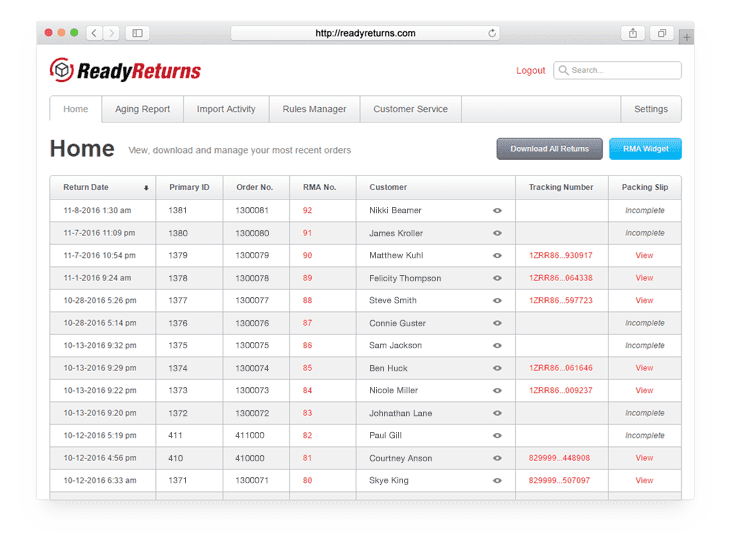View Nikki Beamer customer details eye icon

click(x=497, y=211)
